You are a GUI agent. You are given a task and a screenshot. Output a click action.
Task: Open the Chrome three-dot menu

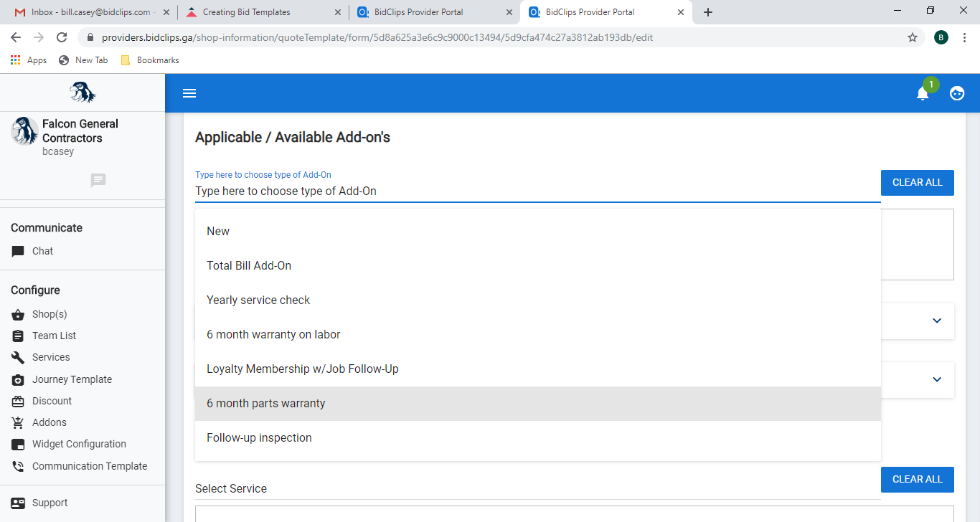pos(965,37)
